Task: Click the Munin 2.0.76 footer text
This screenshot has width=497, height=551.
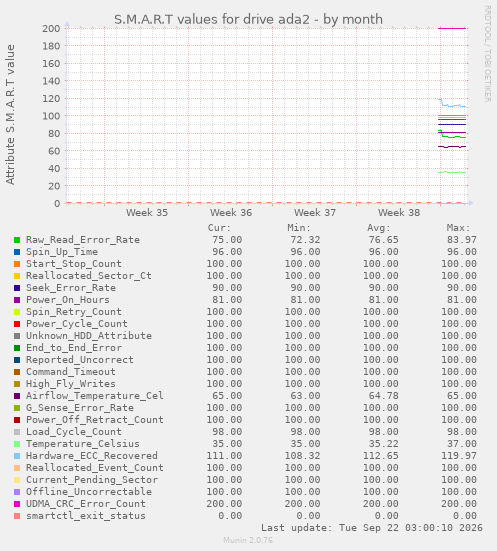Action: click(248, 540)
